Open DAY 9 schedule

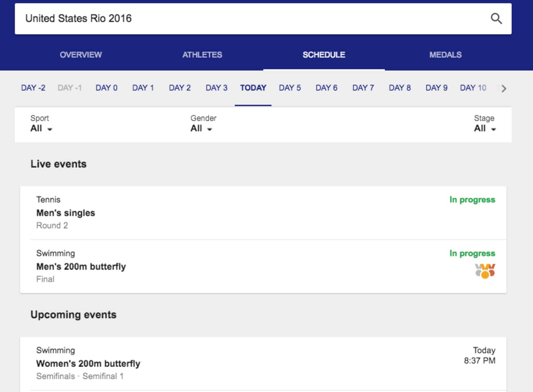437,88
